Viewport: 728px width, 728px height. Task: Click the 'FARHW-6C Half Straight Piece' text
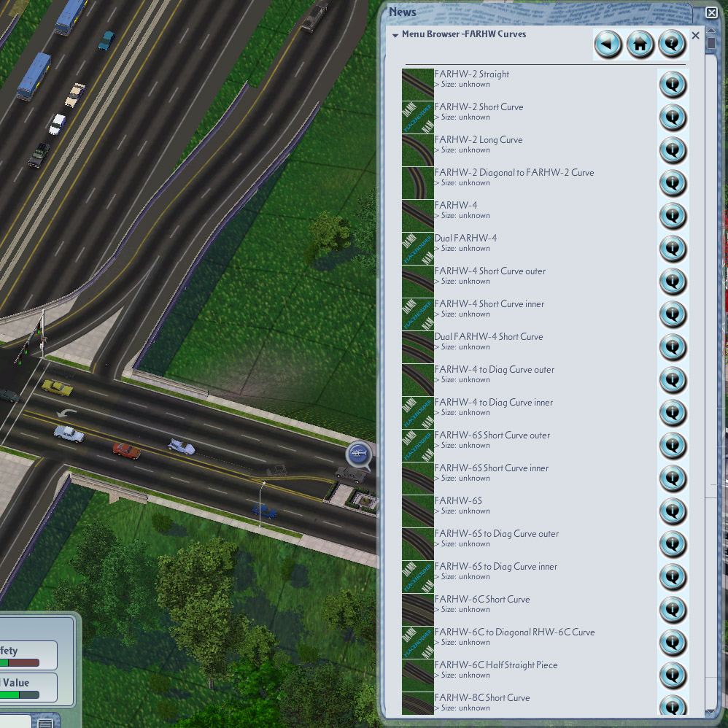(496, 665)
